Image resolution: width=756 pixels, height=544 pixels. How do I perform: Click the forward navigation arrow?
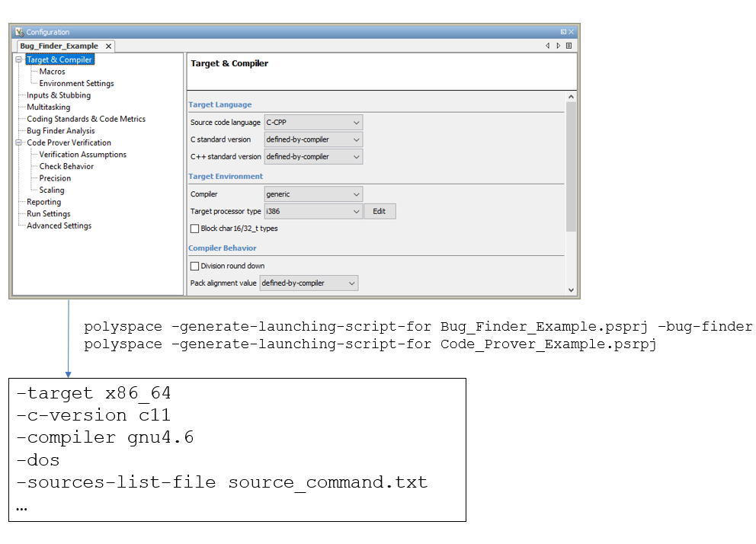(558, 45)
